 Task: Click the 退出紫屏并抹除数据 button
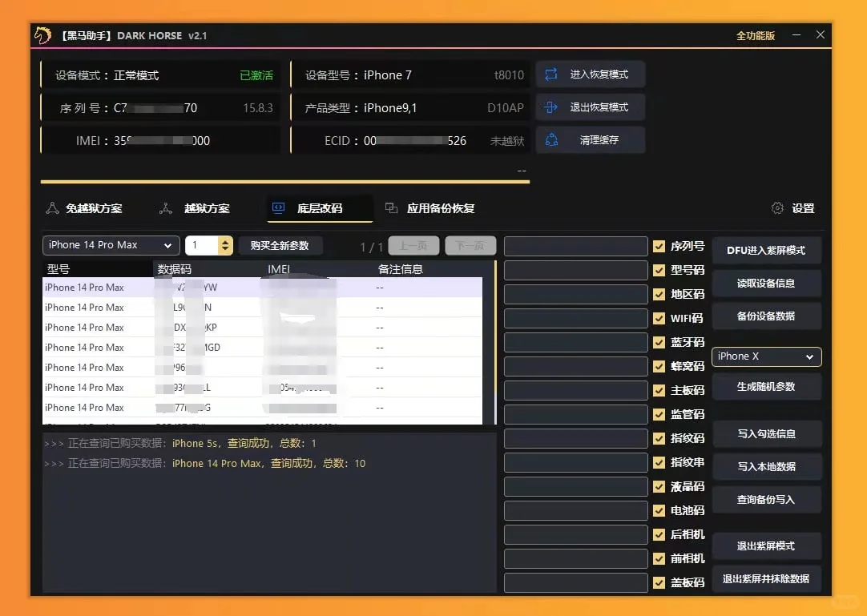click(x=766, y=579)
